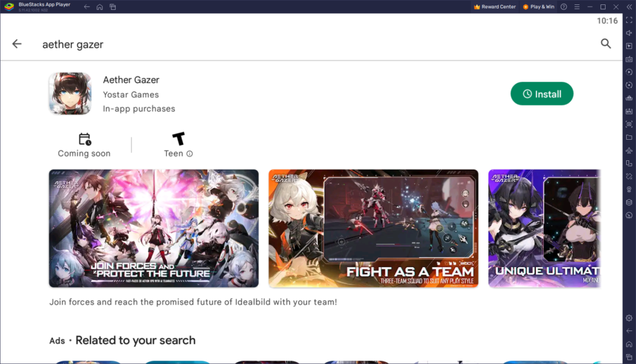Open the Play Store search icon
Screen dimensions: 636x364
(606, 44)
